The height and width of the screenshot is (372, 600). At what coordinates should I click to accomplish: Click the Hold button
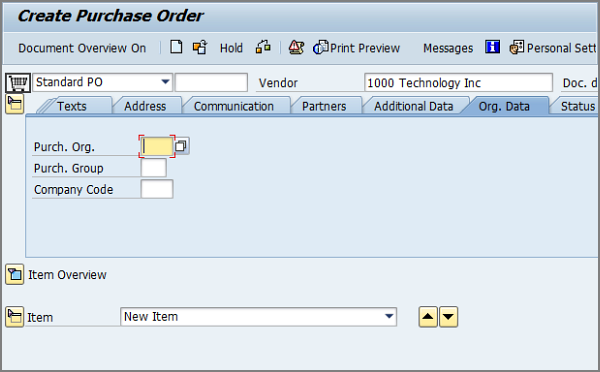pos(231,48)
